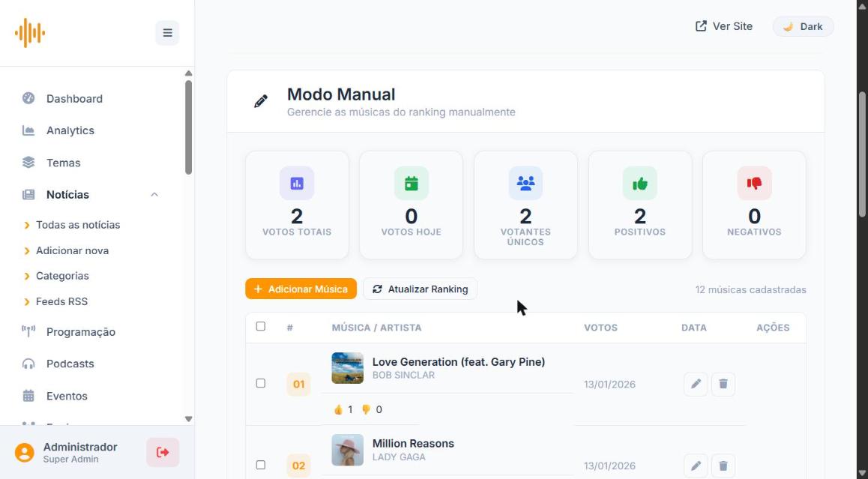This screenshot has height=479, width=868.
Task: Open Feeds RSS submenu link
Action: click(x=61, y=301)
